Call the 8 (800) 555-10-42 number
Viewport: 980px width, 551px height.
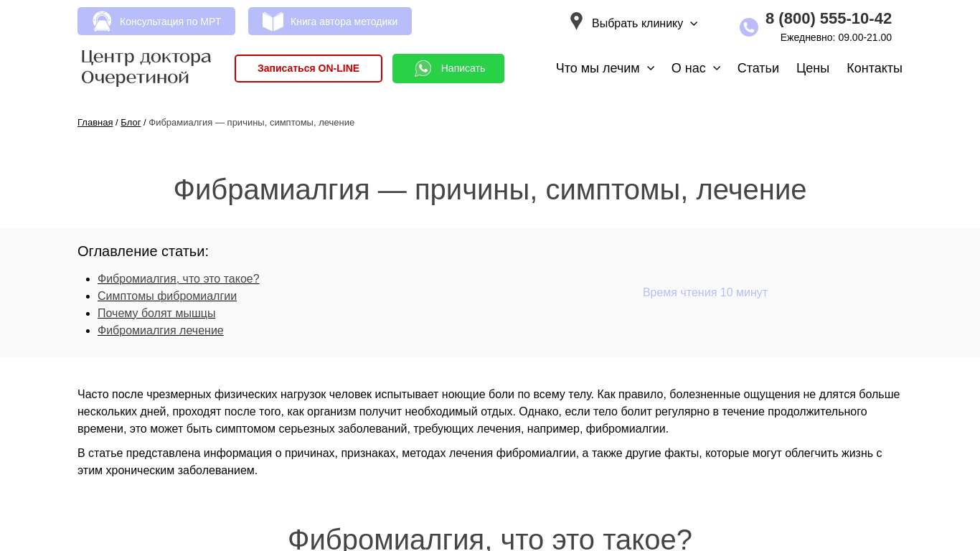click(x=828, y=19)
